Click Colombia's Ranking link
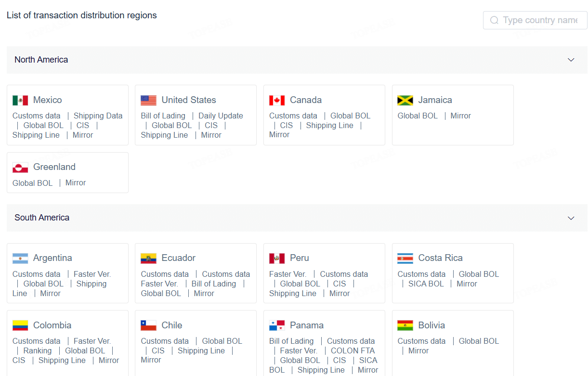The width and height of the screenshot is (588, 376). (37, 350)
